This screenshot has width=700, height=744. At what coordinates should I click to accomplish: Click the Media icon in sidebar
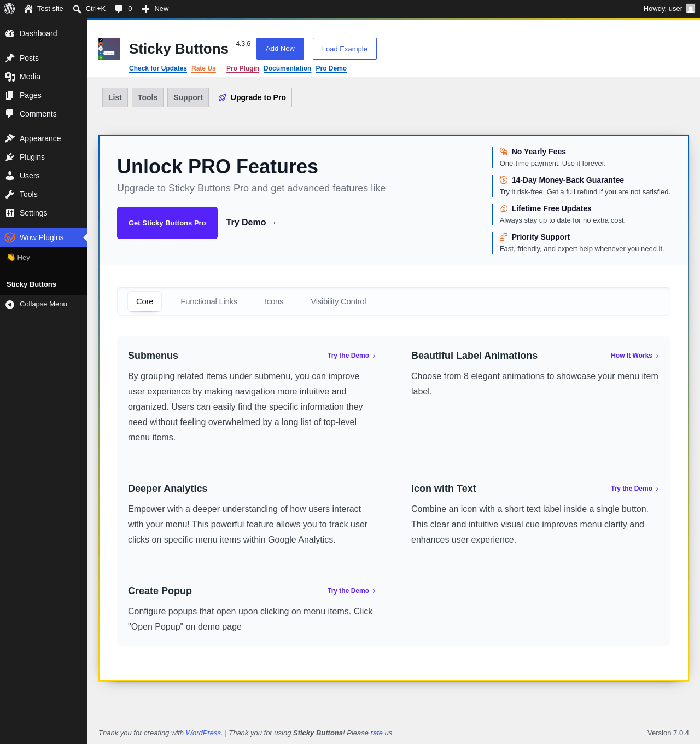(x=10, y=77)
